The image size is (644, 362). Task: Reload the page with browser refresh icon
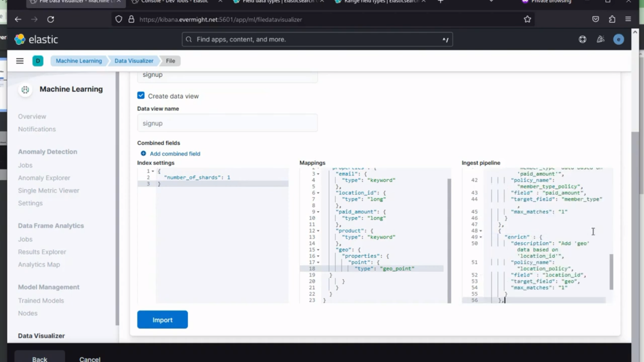pos(50,19)
